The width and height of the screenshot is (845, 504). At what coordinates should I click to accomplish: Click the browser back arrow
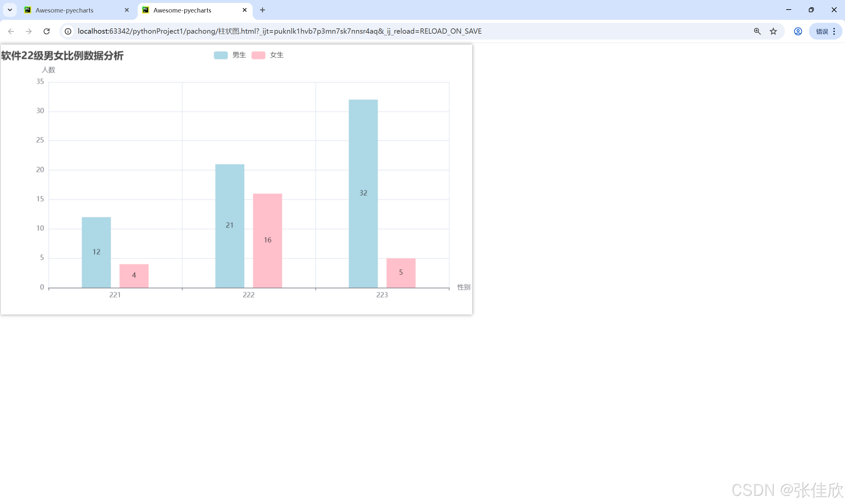[x=11, y=31]
